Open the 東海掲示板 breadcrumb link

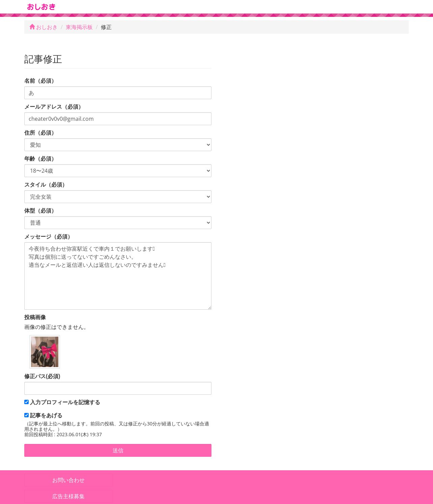coord(79,27)
